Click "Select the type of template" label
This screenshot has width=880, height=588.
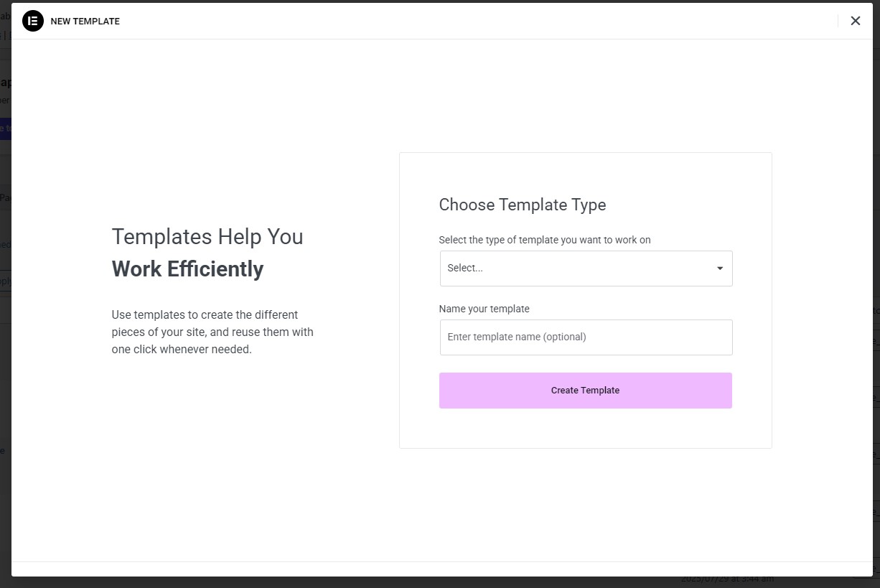pyautogui.click(x=545, y=240)
